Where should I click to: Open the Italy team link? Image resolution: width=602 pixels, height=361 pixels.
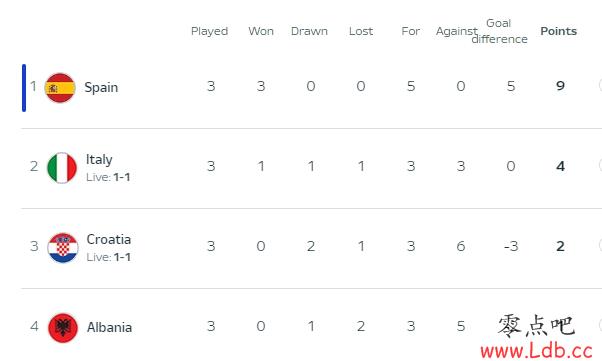99,159
